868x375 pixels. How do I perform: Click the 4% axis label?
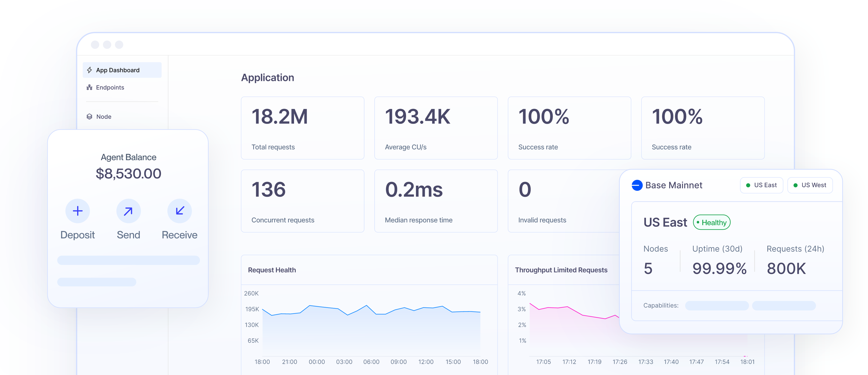tap(522, 293)
